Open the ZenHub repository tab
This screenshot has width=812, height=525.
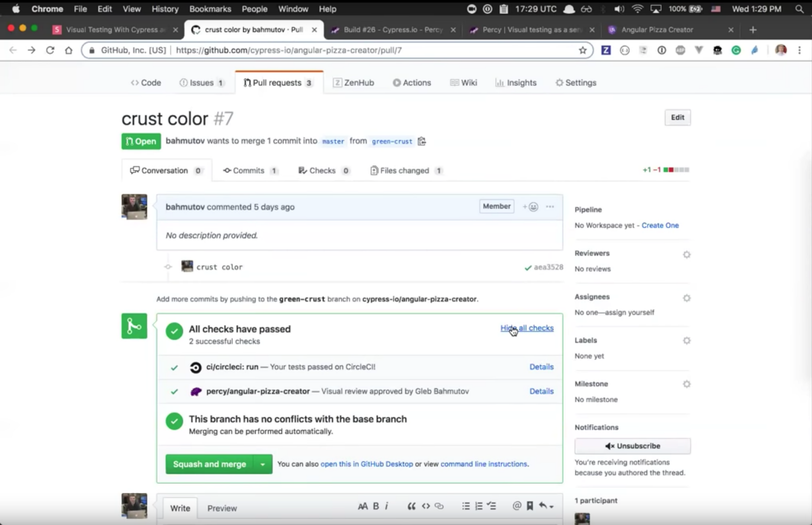pos(353,83)
